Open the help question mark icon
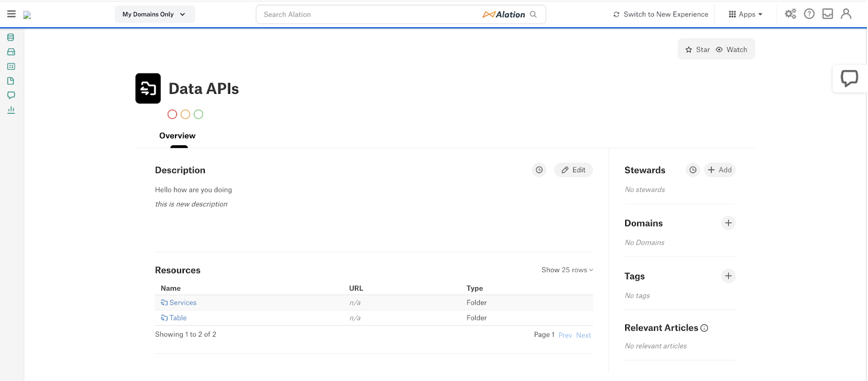Screen dimensions: 868x381 click(809, 14)
